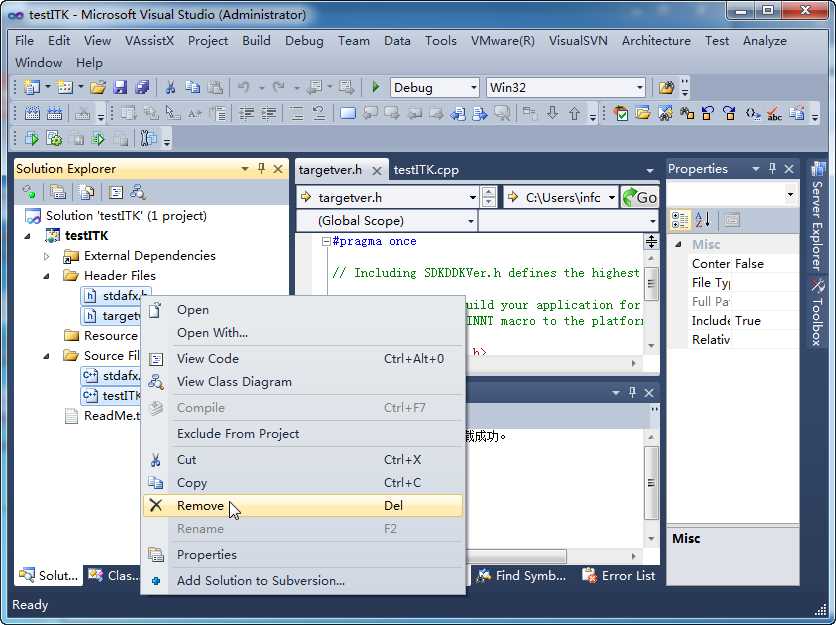Select the External Dependencies folder
This screenshot has width=836, height=625.
[x=140, y=256]
